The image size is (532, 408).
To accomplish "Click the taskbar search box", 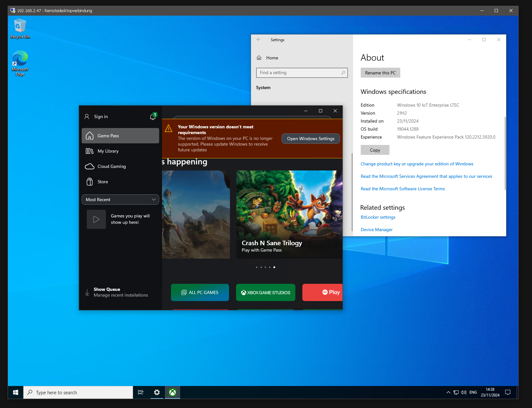I will point(78,392).
